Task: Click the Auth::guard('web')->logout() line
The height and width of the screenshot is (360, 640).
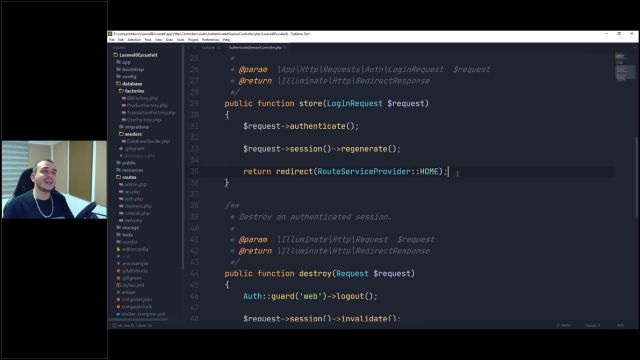Action: pyautogui.click(x=310, y=296)
